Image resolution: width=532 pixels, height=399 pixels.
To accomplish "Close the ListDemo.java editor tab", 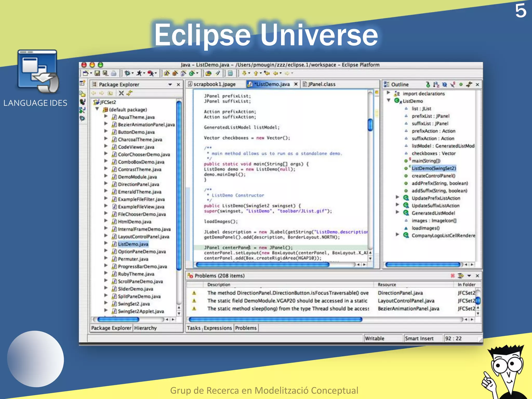I will point(296,84).
